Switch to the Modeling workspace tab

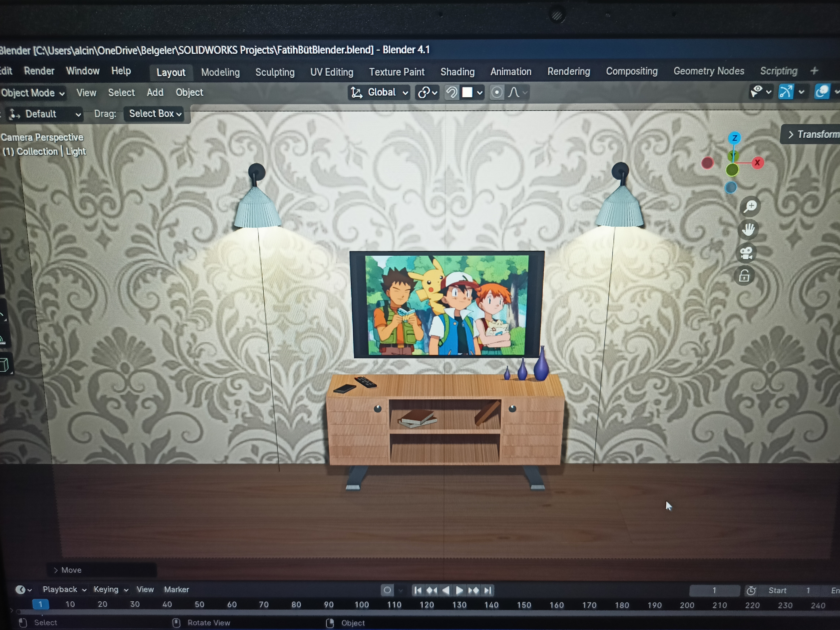click(x=220, y=72)
